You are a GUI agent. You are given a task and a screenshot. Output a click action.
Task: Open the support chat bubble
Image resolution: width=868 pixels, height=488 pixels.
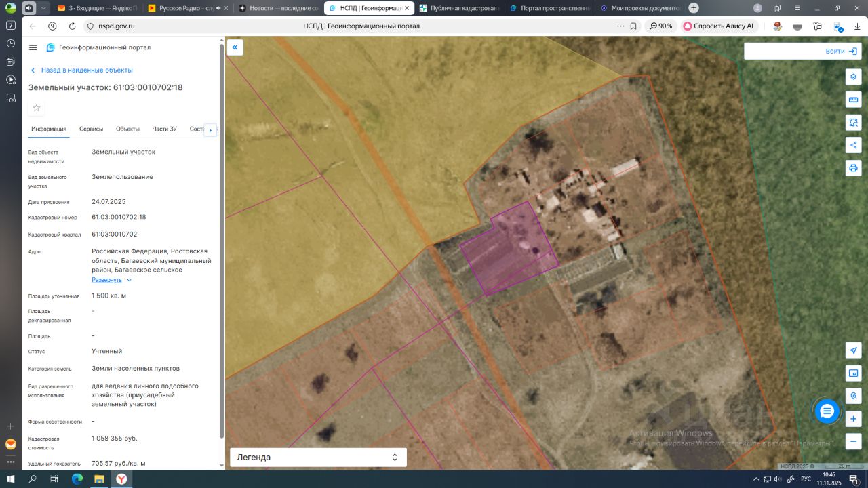pos(827,411)
